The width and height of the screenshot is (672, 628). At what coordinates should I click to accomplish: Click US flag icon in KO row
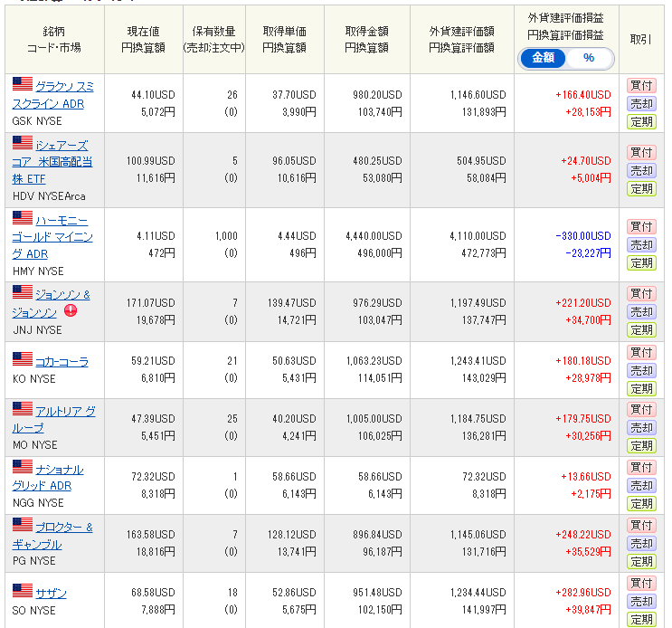pos(23,359)
